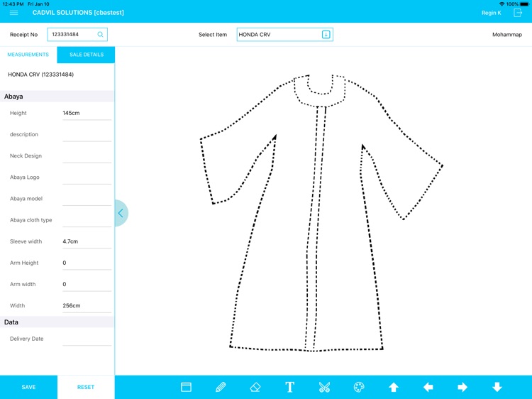Viewport: 532px width, 399px height.
Task: Click the down arrow icon
Action: (497, 387)
